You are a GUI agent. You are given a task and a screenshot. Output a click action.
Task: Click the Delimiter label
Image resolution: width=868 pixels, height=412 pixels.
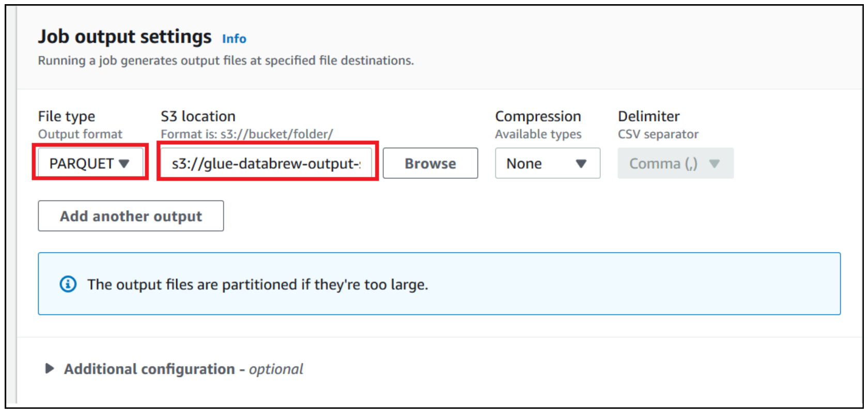click(x=648, y=116)
